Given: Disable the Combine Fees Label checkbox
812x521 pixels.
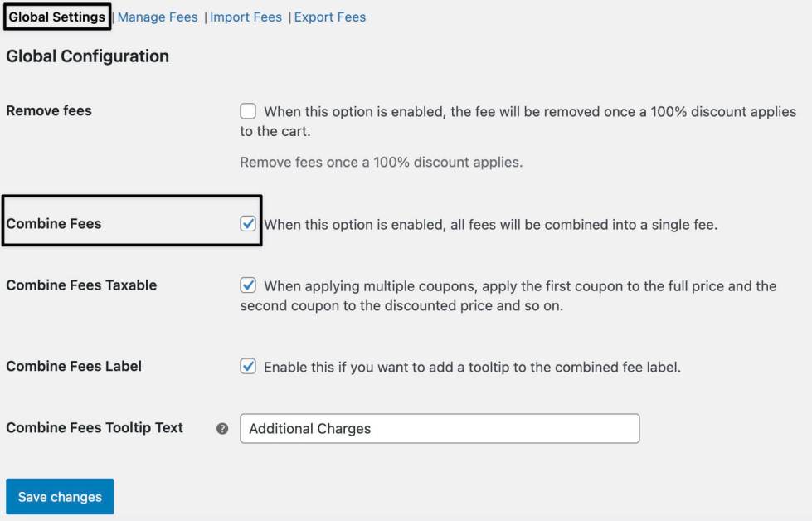Looking at the screenshot, I should point(248,367).
